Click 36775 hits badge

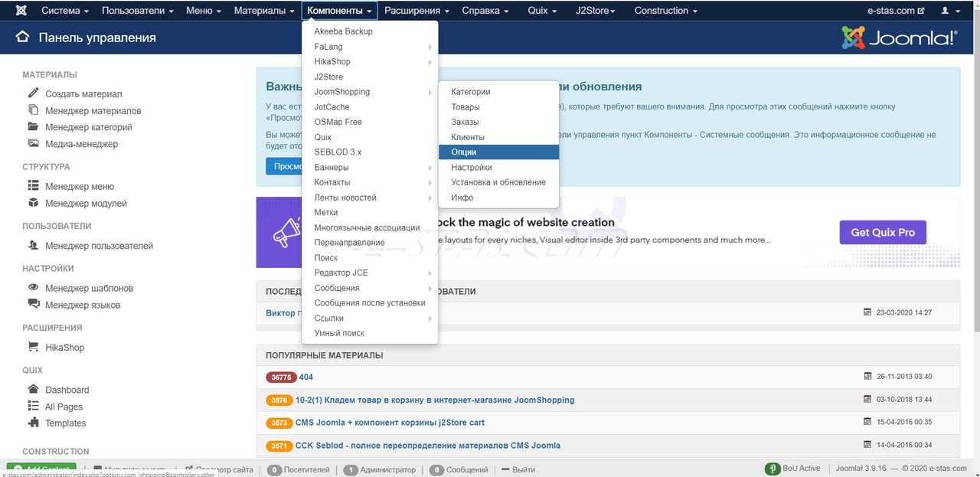click(280, 377)
